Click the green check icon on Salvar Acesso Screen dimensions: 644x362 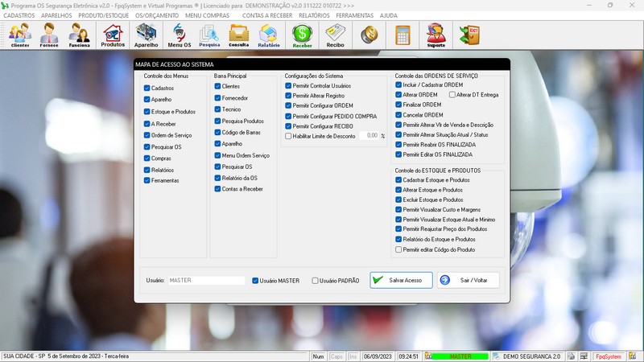point(378,280)
